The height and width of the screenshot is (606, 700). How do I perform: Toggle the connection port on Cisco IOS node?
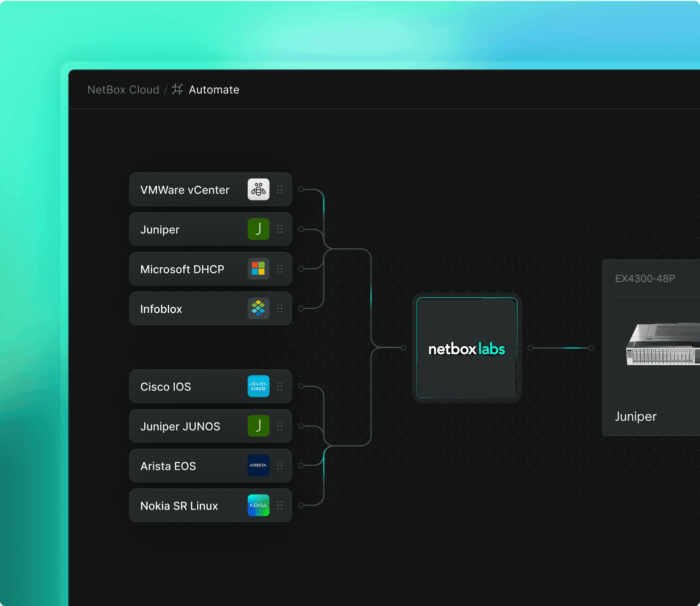tap(300, 386)
